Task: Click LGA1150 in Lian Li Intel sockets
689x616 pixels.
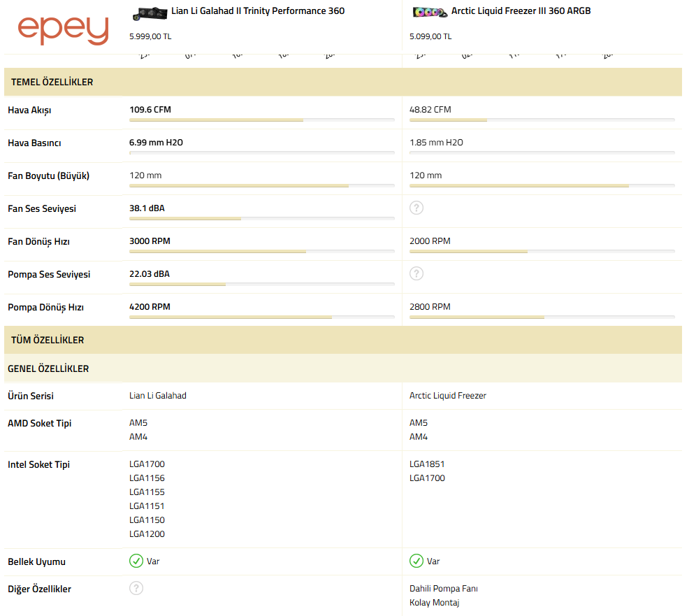Action: (x=147, y=520)
